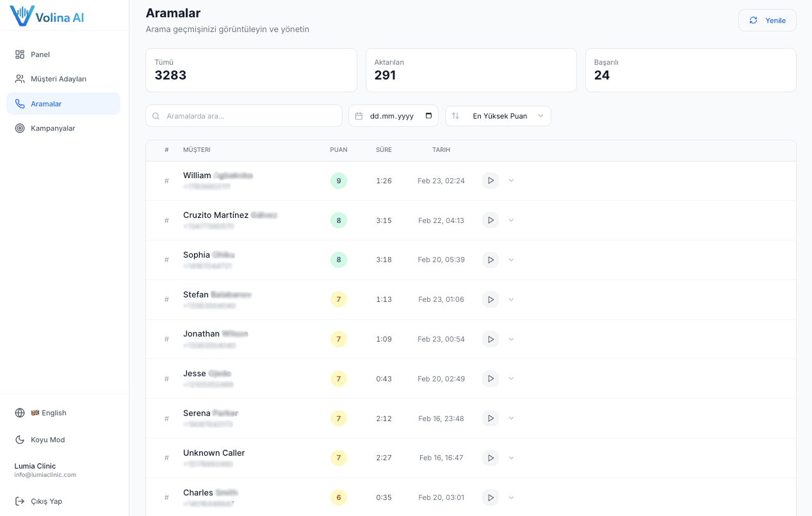Expand details for William's call
Viewport: 812px width, 516px height.
(x=510, y=180)
